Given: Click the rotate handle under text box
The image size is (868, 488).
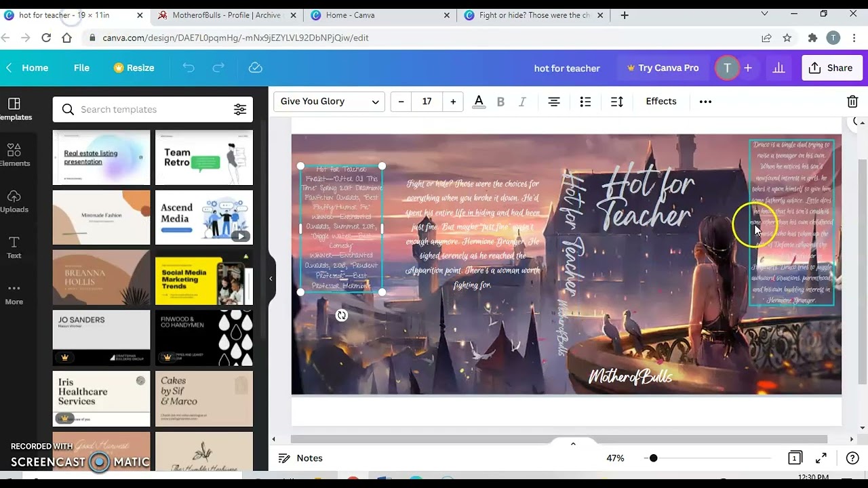Looking at the screenshot, I should click(341, 315).
